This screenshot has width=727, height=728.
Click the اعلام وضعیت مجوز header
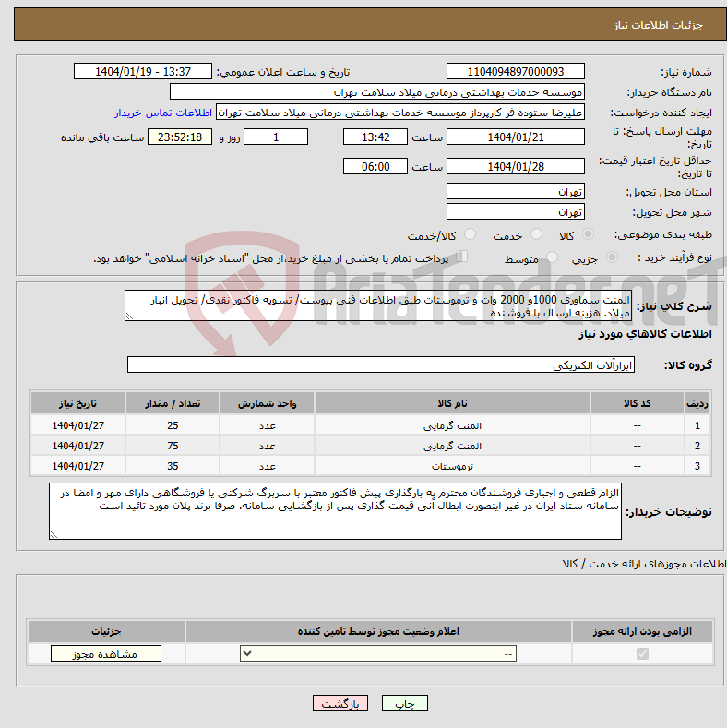pyautogui.click(x=378, y=631)
